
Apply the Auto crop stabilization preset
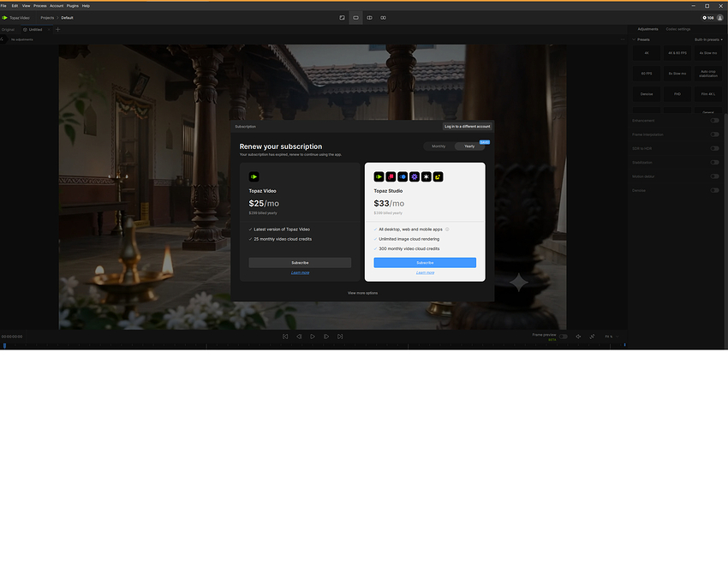tap(708, 74)
